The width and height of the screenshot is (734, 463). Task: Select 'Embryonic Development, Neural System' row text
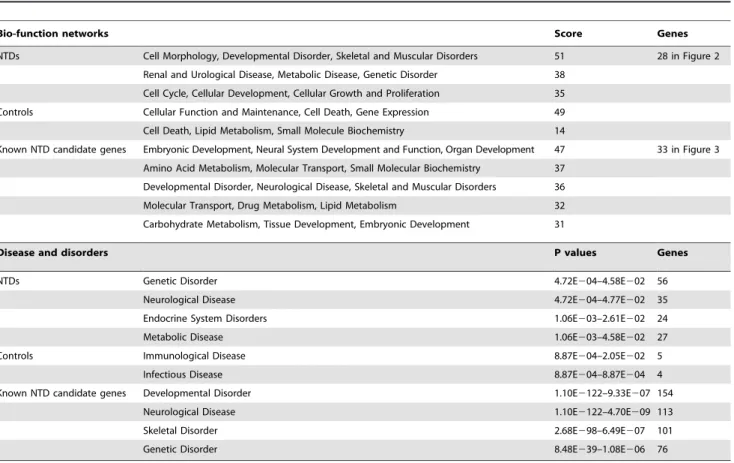[338, 150]
